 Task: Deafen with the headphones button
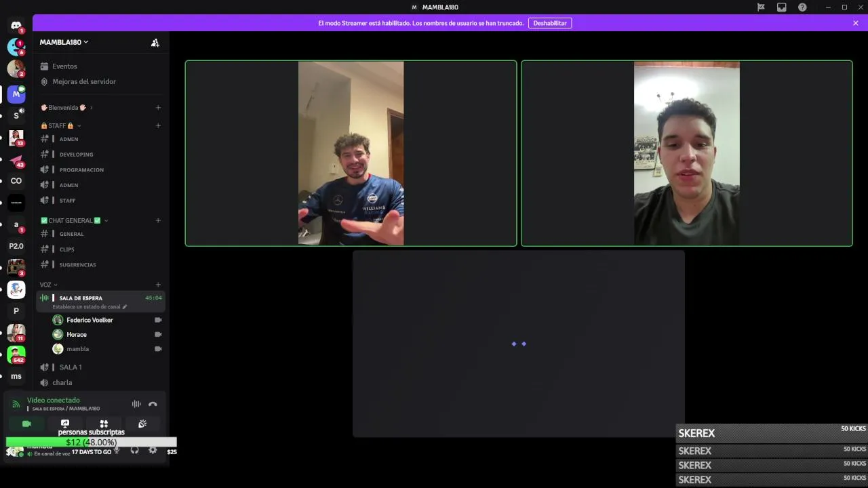point(134,450)
